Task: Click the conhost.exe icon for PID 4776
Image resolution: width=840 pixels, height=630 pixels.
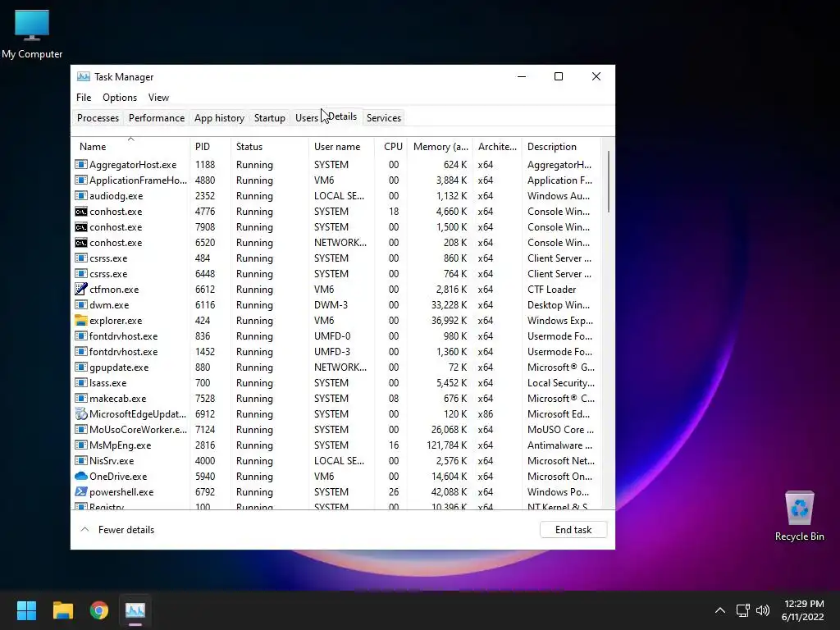Action: pos(81,212)
